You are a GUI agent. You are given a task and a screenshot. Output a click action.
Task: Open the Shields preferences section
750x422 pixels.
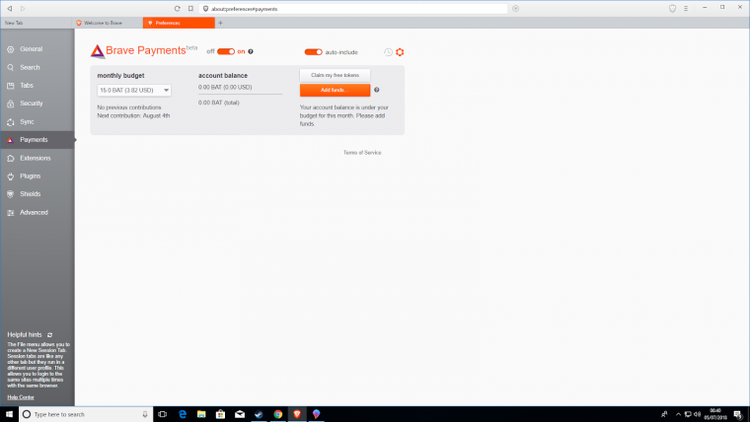(30, 194)
